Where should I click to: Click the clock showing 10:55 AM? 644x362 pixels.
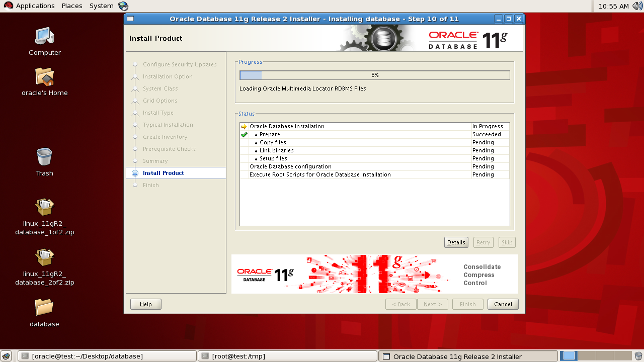(614, 6)
